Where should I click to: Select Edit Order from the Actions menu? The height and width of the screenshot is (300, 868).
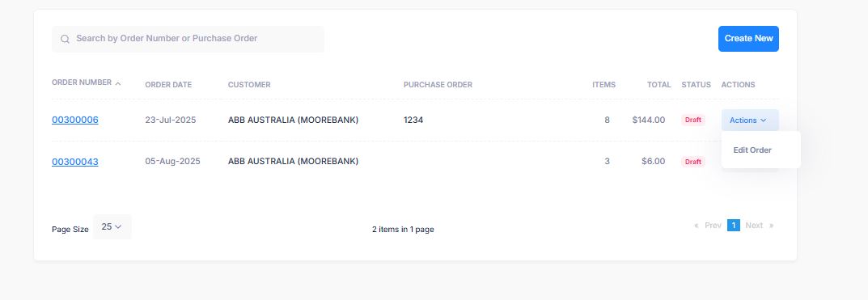(x=752, y=150)
